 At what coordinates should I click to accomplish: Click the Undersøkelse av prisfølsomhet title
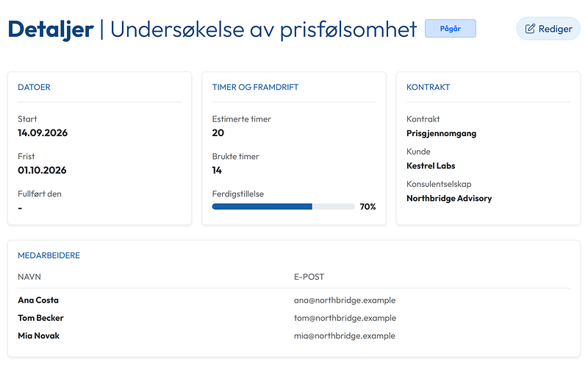[263, 29]
